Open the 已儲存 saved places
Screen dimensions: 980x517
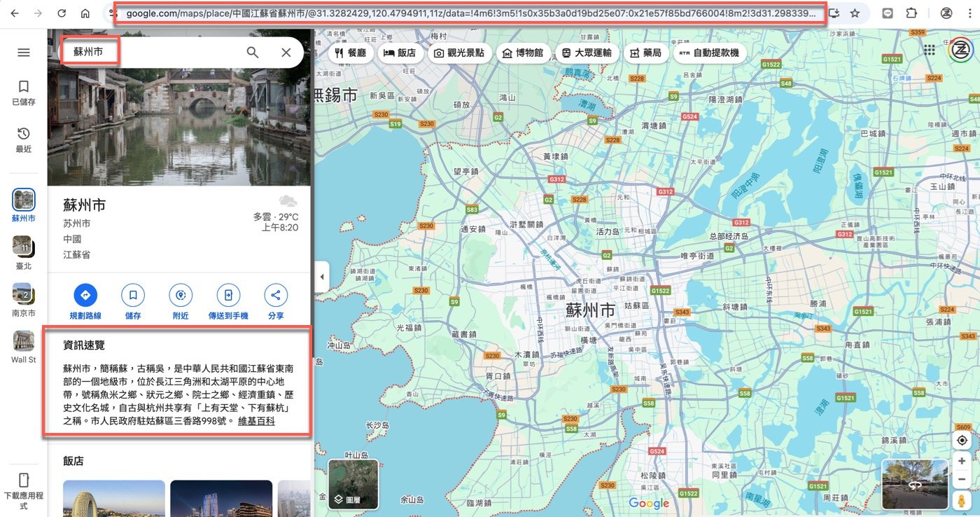(23, 92)
